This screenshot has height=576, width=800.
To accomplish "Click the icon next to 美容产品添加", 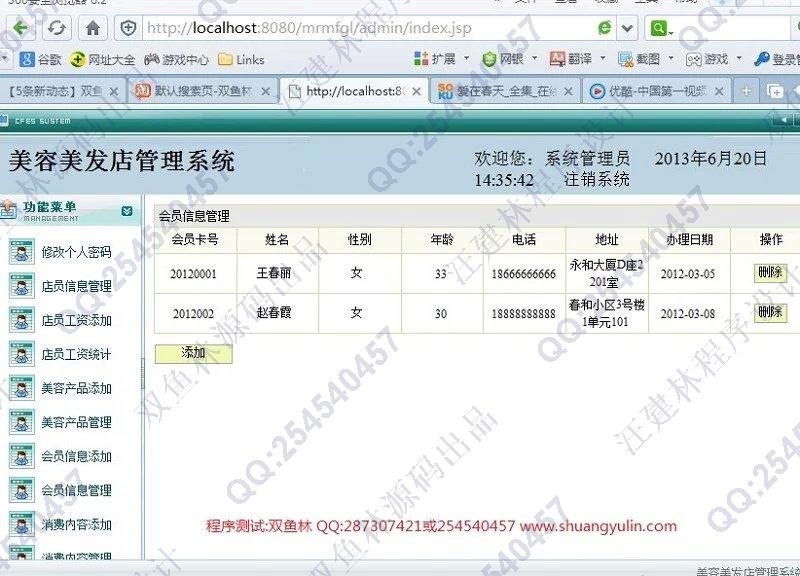I will (21, 388).
